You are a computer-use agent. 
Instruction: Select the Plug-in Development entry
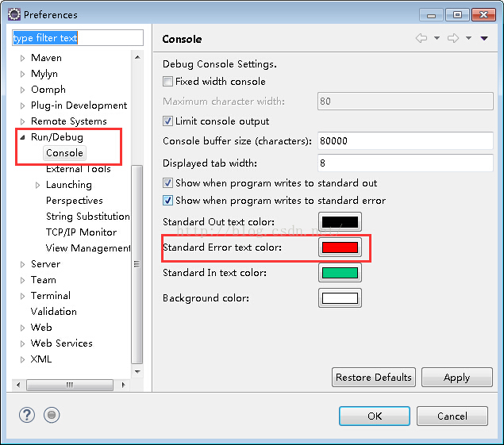(x=79, y=105)
